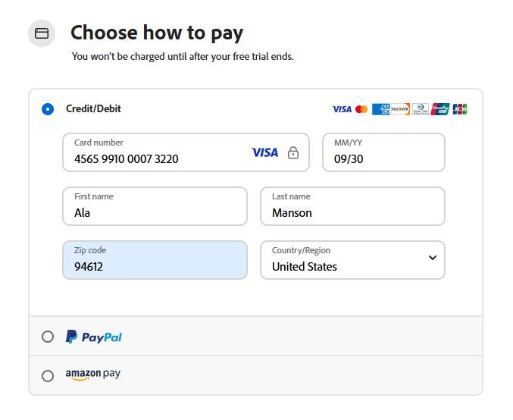Screen dimensions: 513x420
Task: Click the lock icon in card number field
Action: 293,152
